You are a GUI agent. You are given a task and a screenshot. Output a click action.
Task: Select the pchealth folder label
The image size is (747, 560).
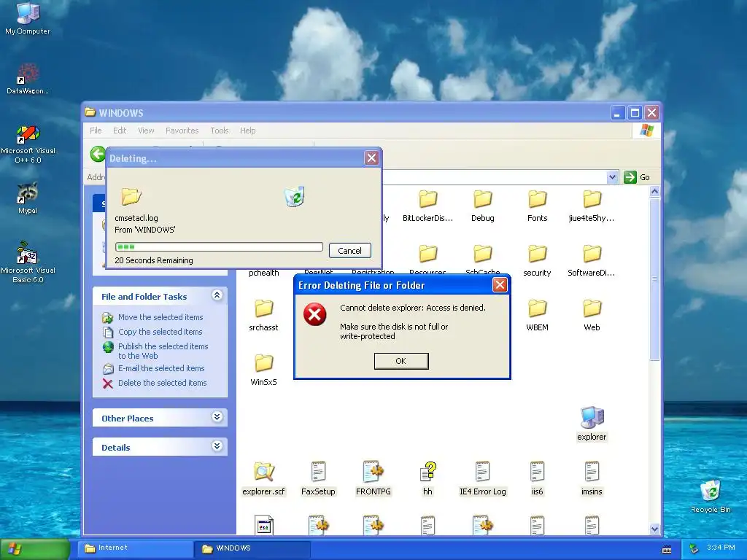click(x=263, y=273)
